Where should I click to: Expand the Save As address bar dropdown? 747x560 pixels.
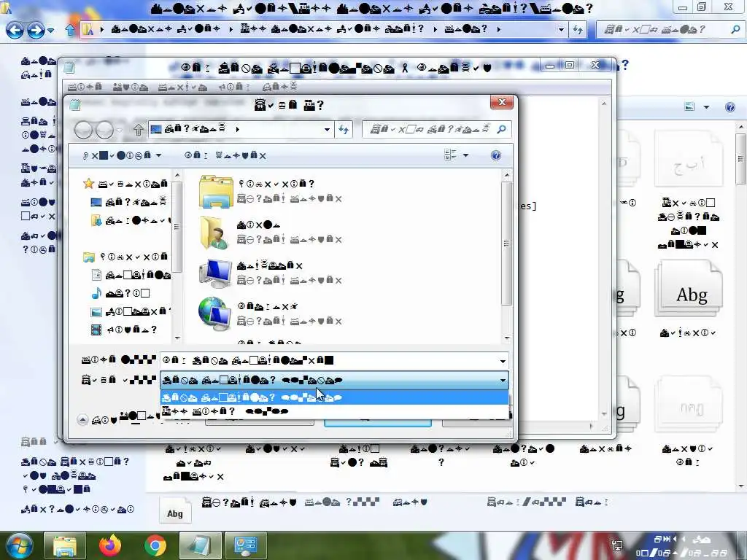point(327,130)
